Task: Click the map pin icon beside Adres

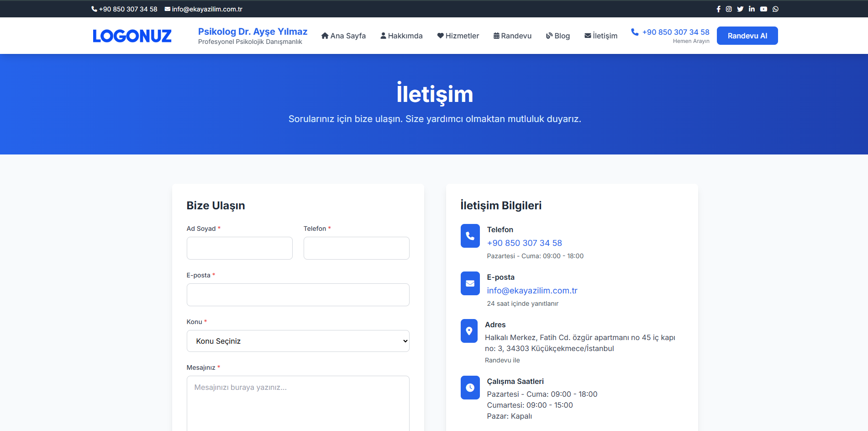Action: [469, 331]
